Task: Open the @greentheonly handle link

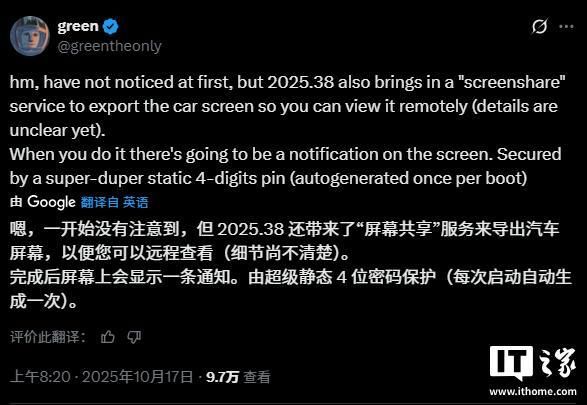Action: (x=109, y=46)
